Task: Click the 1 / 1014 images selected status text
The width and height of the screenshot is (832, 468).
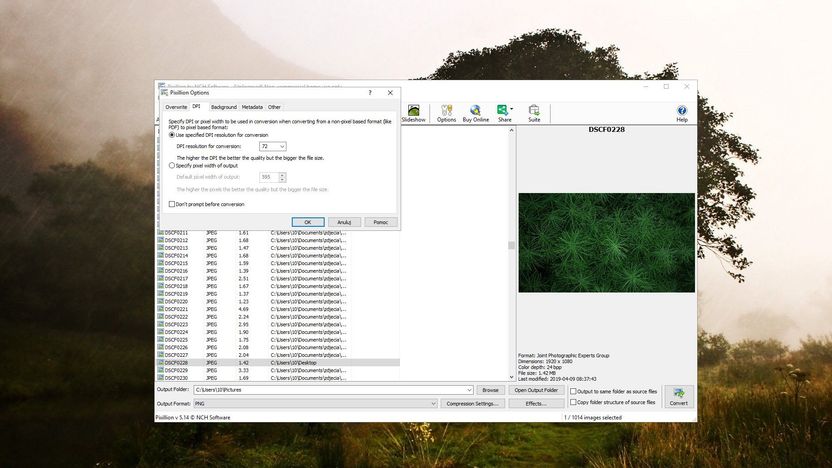Action: coord(593,418)
